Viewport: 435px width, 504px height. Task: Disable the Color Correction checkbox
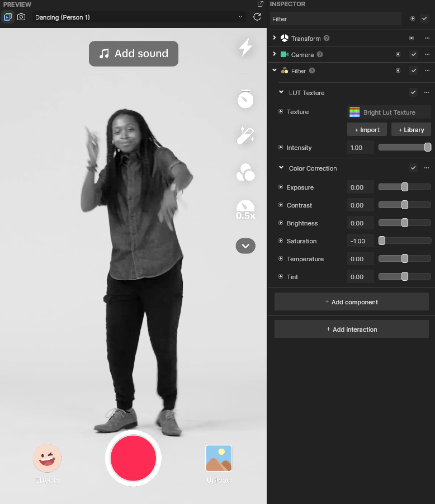click(413, 167)
